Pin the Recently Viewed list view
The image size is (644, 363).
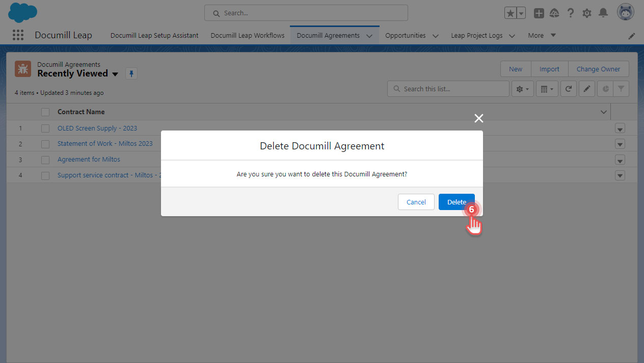131,73
